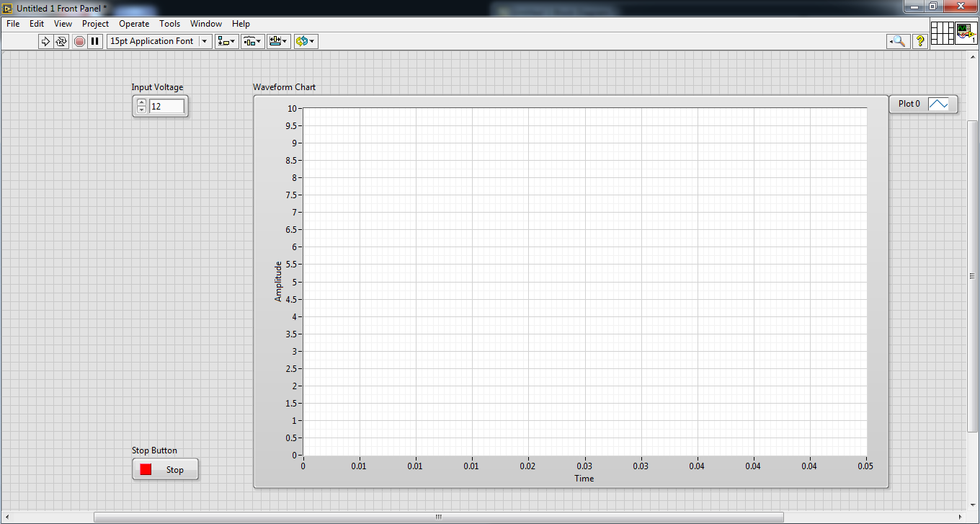
Task: Open the Distribute Objects dropdown
Action: coord(252,41)
